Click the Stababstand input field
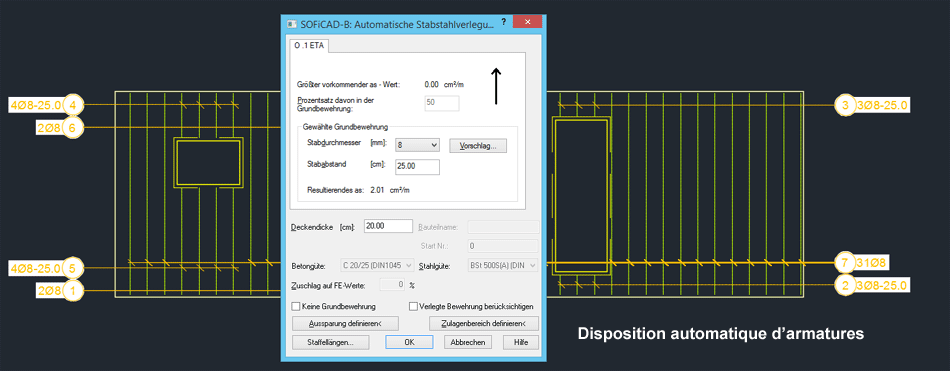The width and height of the screenshot is (950, 371). click(x=417, y=167)
